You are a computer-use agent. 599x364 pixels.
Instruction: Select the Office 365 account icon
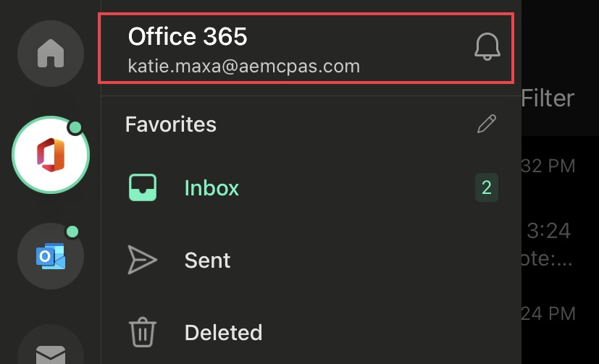coord(51,155)
